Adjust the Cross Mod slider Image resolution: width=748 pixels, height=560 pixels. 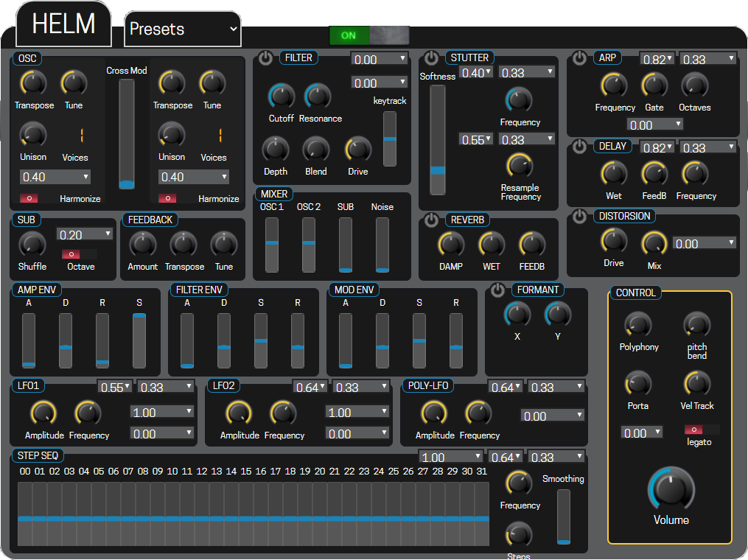pyautogui.click(x=127, y=135)
